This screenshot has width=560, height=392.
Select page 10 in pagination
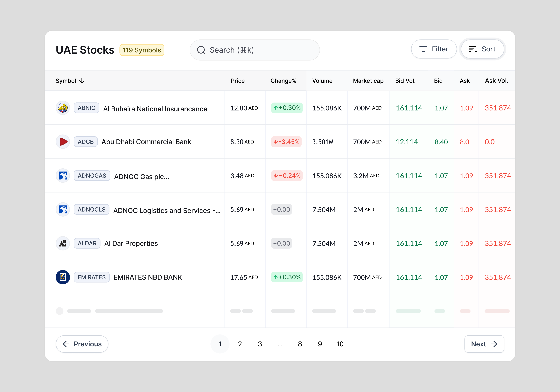point(340,344)
